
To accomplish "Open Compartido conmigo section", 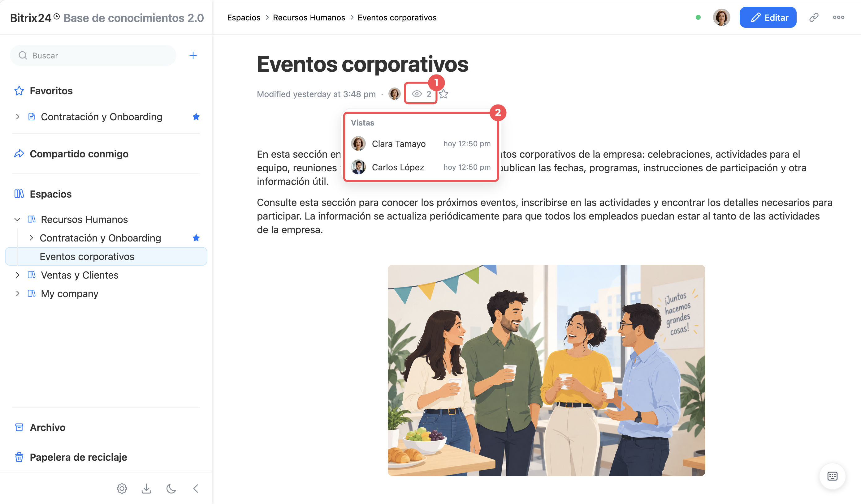I will tap(79, 154).
